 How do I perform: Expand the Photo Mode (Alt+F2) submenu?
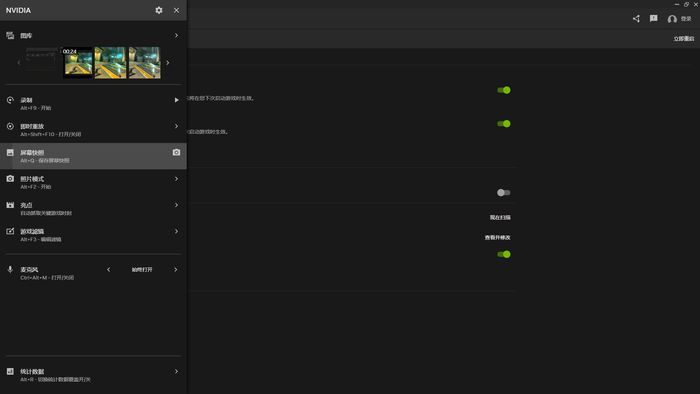click(x=176, y=178)
